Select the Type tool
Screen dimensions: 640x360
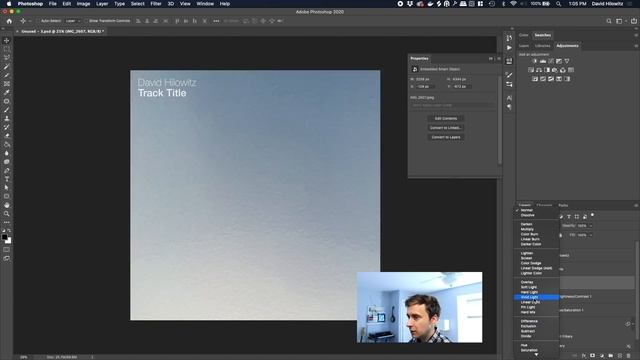(x=7, y=179)
